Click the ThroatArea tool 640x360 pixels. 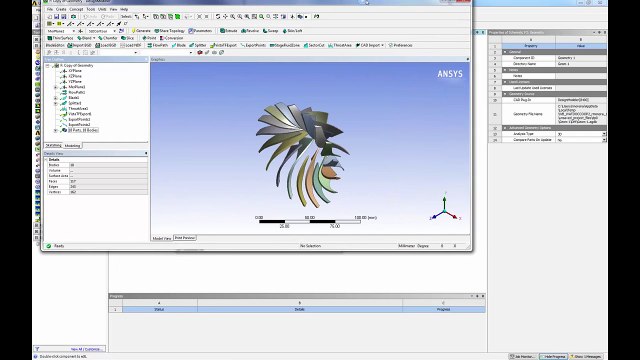tap(340, 45)
